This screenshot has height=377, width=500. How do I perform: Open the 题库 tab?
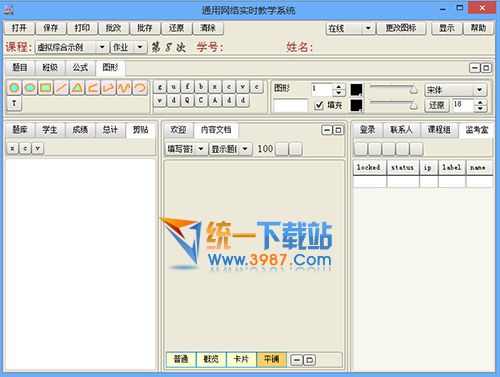pos(20,130)
